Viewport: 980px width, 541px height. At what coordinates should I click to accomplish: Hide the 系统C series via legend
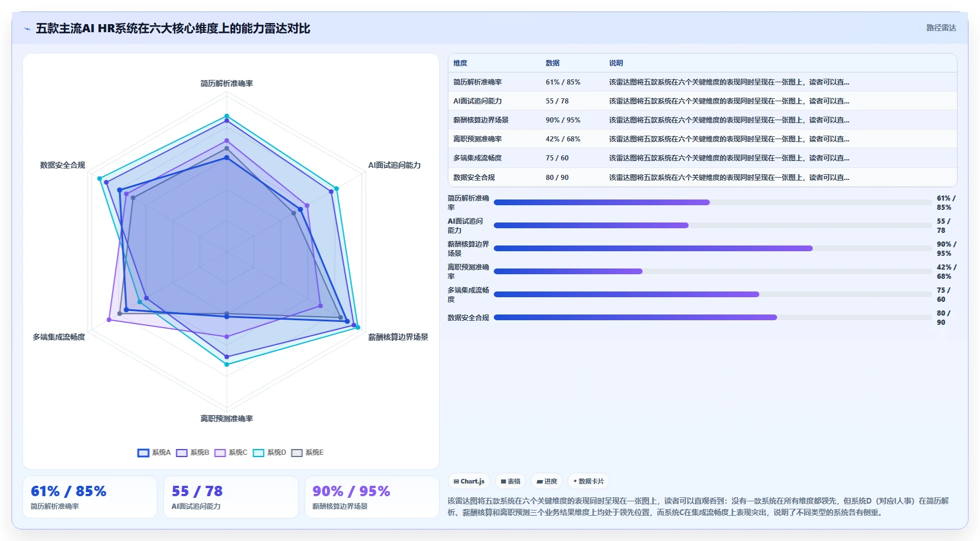231,453
